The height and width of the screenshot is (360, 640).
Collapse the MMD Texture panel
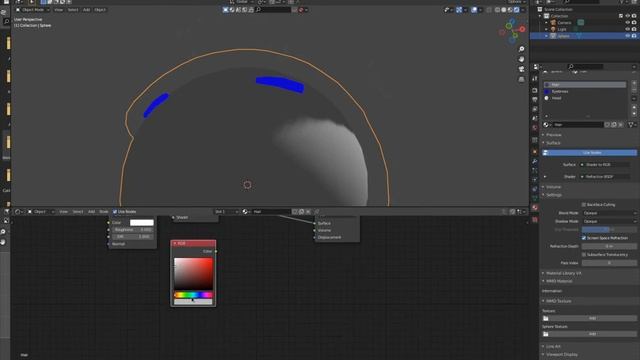click(558, 301)
